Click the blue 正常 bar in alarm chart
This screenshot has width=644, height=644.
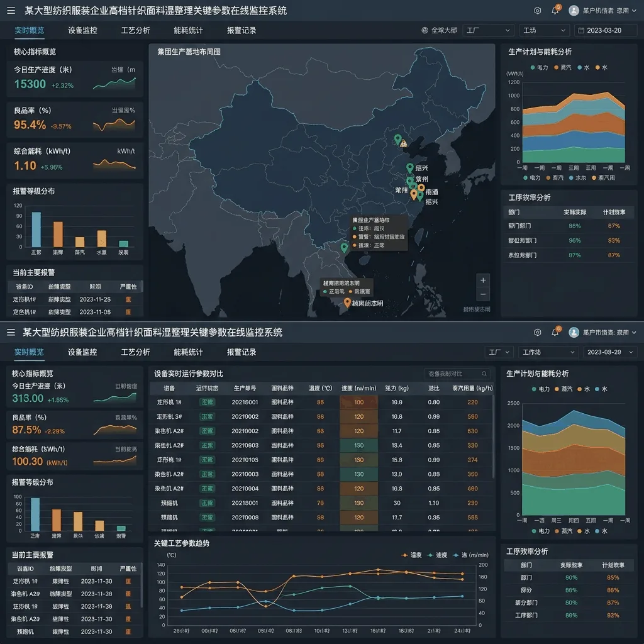[36, 229]
